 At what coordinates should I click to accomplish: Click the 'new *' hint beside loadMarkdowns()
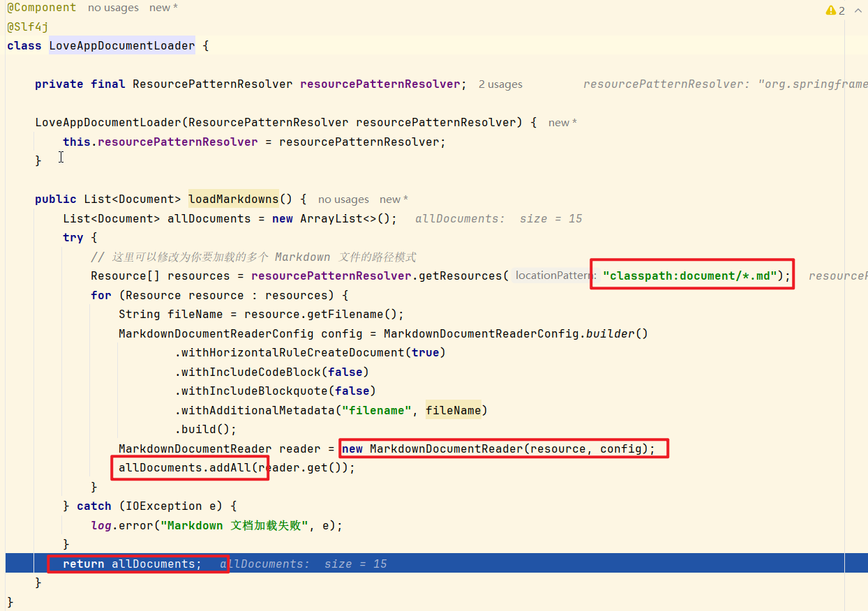pos(394,199)
